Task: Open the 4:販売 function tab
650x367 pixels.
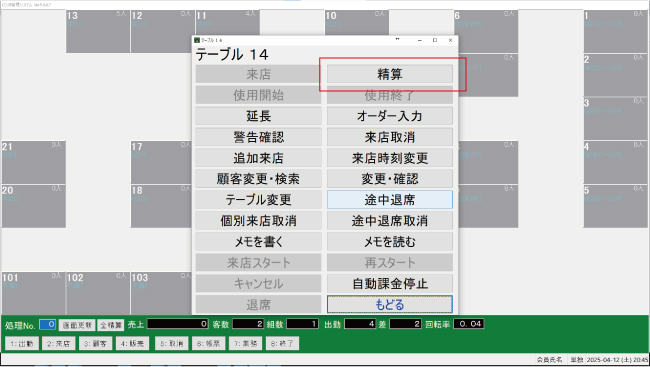Action: 132,343
